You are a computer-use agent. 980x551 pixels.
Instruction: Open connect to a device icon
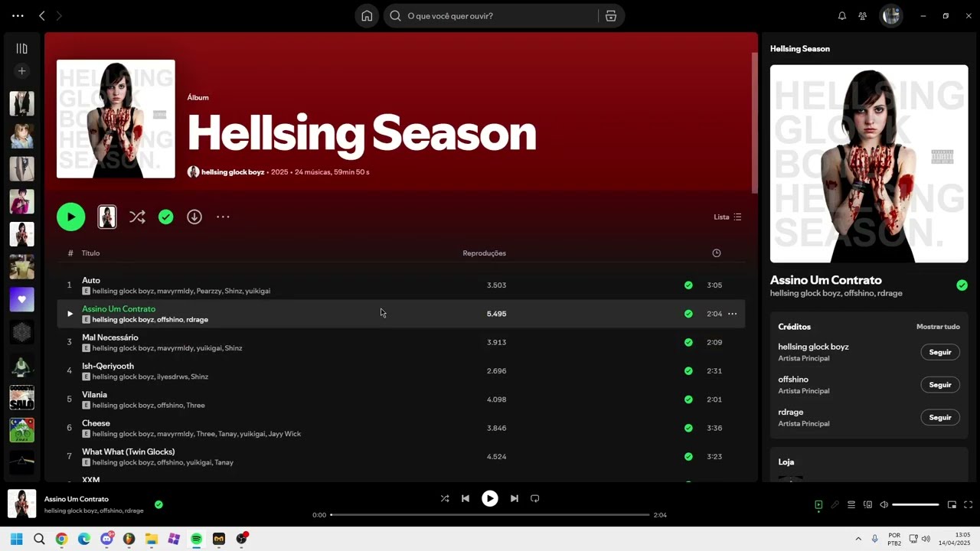click(x=867, y=504)
